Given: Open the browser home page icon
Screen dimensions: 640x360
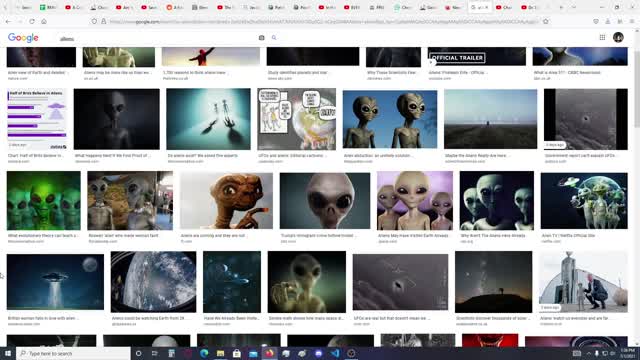Looking at the screenshot, I should tap(44, 21).
